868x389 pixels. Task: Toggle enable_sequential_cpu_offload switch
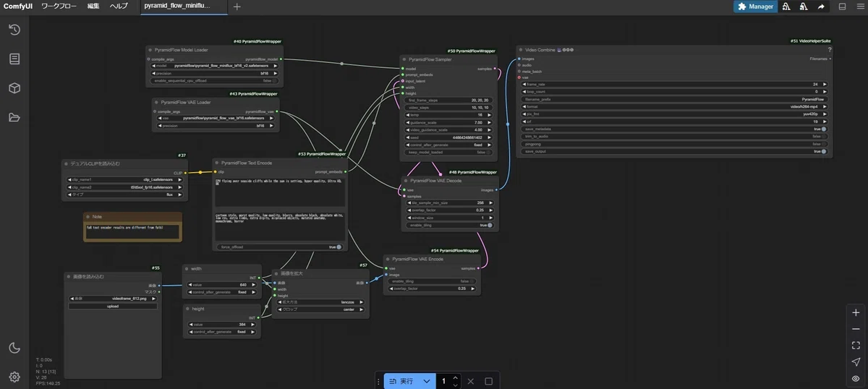click(x=213, y=81)
